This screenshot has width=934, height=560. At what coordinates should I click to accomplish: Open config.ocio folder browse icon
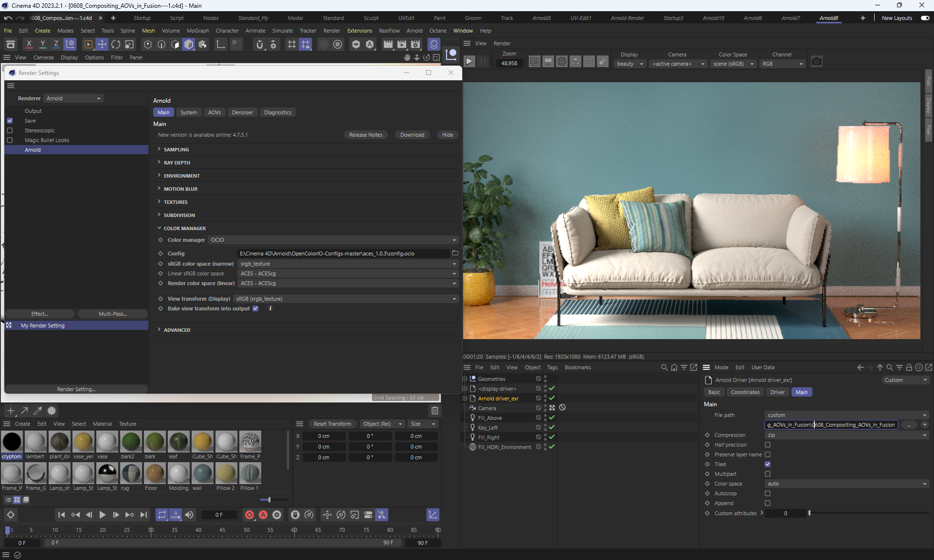pos(455,253)
